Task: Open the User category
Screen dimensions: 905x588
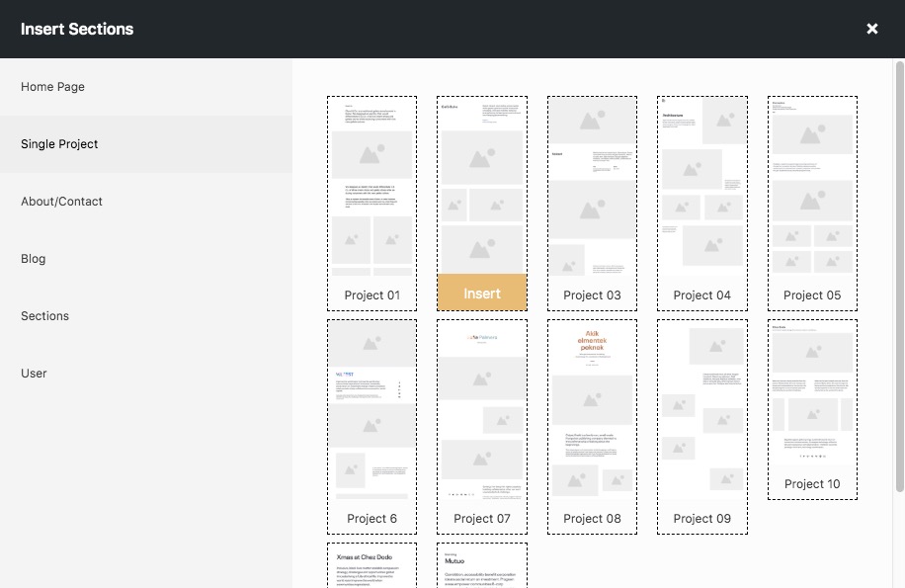Action: coord(146,374)
